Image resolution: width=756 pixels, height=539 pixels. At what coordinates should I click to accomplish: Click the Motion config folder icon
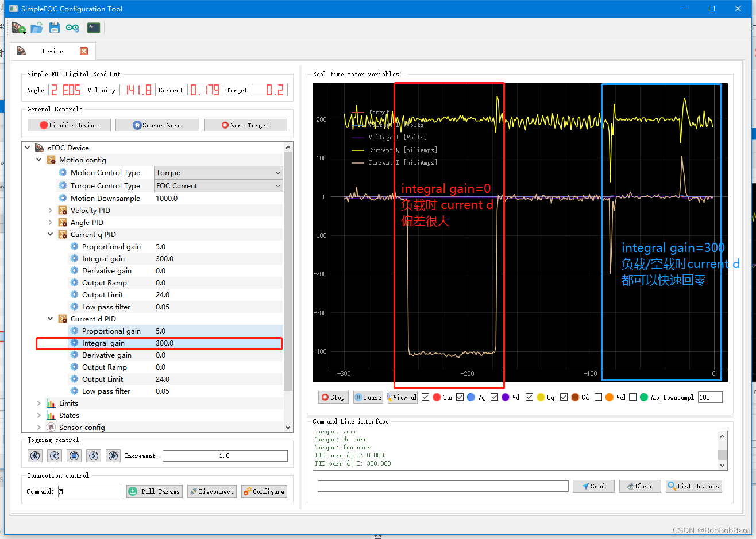click(x=51, y=160)
